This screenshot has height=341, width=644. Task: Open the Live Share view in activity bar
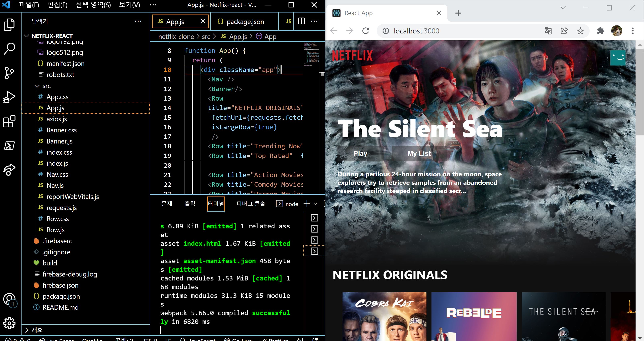(9, 170)
